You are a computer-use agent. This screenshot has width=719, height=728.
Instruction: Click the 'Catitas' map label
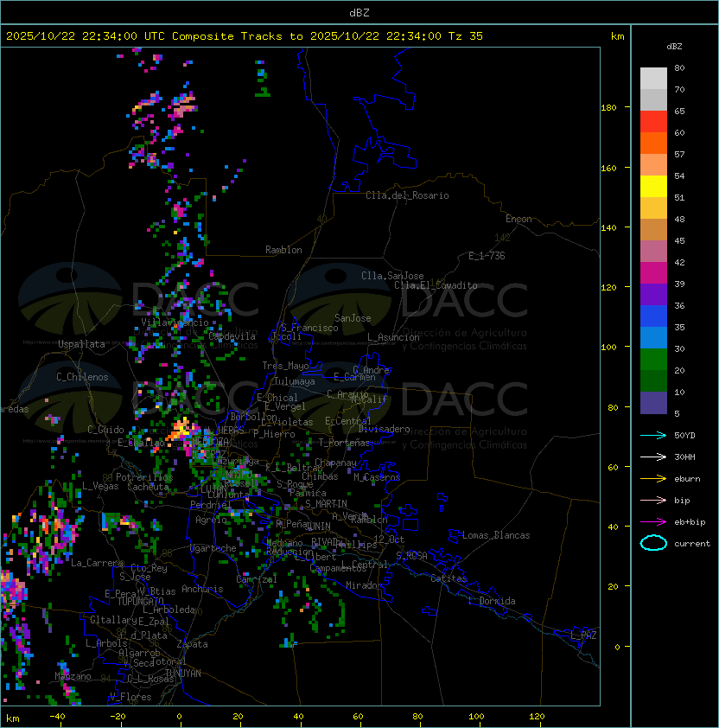click(449, 578)
